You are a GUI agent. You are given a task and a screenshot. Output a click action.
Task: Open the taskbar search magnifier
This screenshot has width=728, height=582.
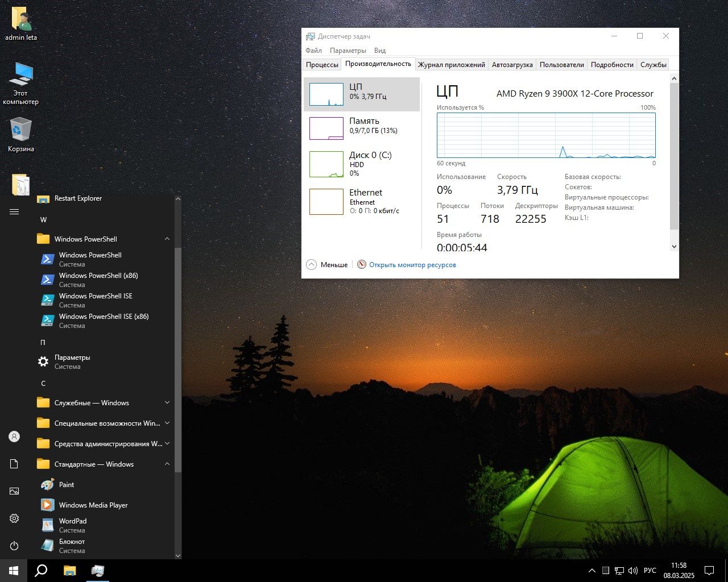coord(41,571)
